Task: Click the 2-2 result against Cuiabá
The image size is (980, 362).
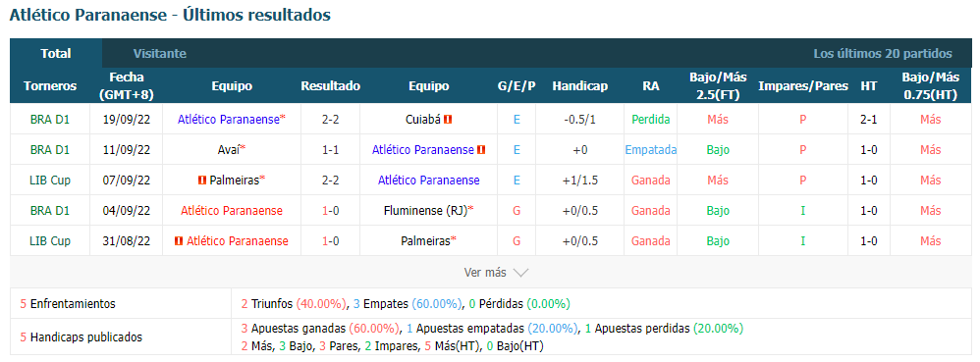Action: point(331,120)
